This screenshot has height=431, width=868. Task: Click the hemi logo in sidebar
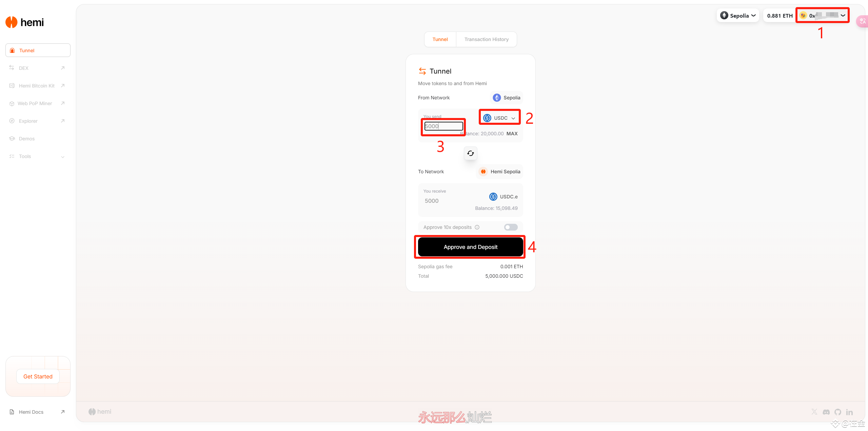click(25, 22)
